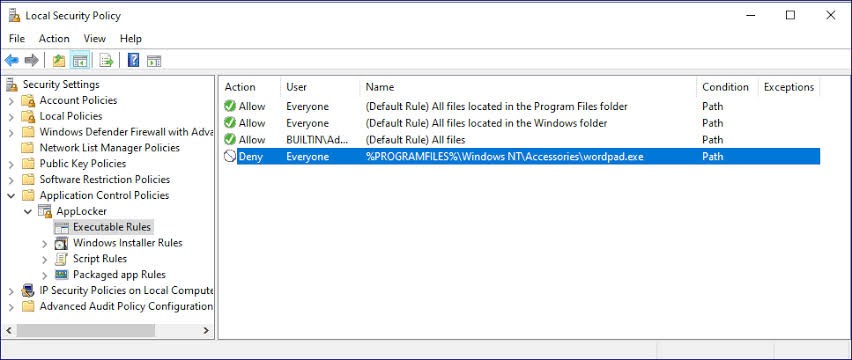Open the Help menu
Viewport: 852px width, 360px height.
click(x=130, y=39)
